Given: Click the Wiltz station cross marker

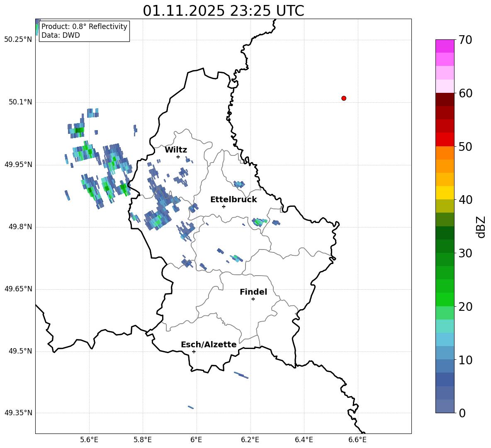Looking at the screenshot, I should click(x=178, y=157).
